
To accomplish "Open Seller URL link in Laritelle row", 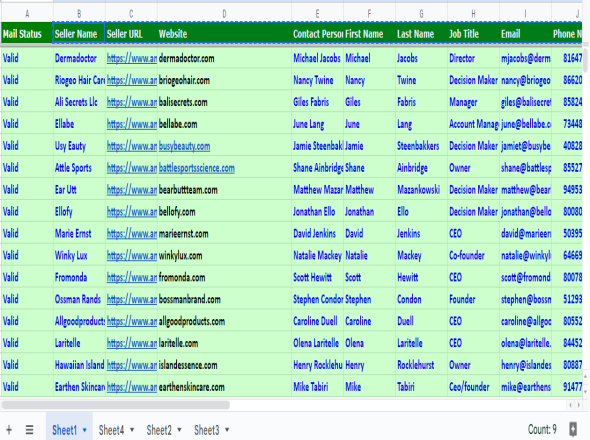I will tap(132, 343).
